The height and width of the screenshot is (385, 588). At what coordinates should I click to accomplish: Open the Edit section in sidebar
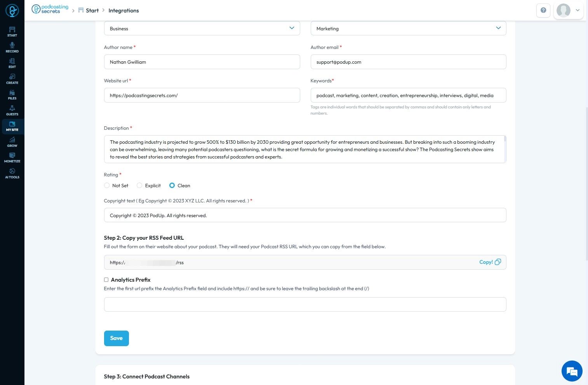pyautogui.click(x=12, y=63)
